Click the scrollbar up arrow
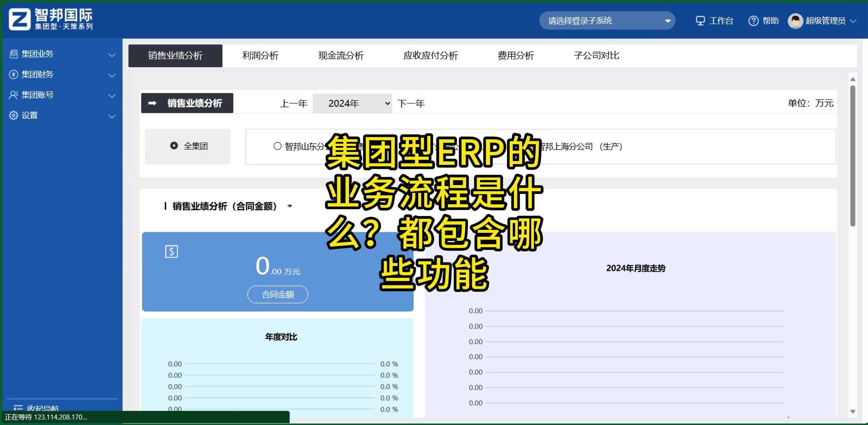This screenshot has width=868, height=425. pyautogui.click(x=853, y=79)
